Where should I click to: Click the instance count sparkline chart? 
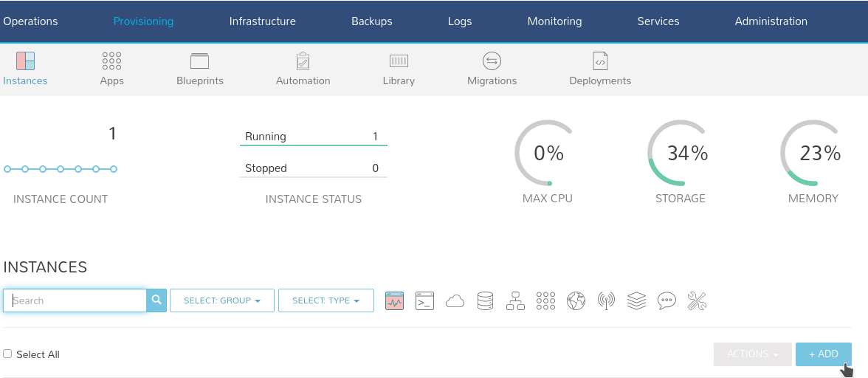(x=61, y=169)
